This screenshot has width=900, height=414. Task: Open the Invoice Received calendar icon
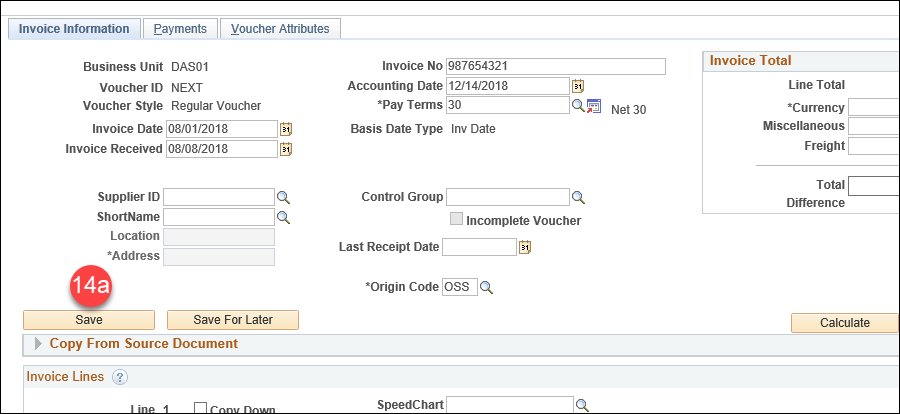pyautogui.click(x=286, y=149)
